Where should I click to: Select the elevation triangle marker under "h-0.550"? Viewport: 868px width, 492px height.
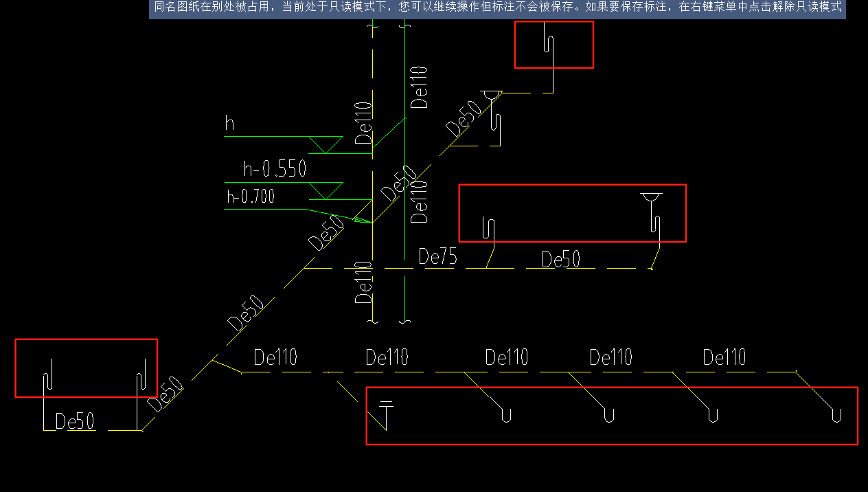(x=325, y=190)
